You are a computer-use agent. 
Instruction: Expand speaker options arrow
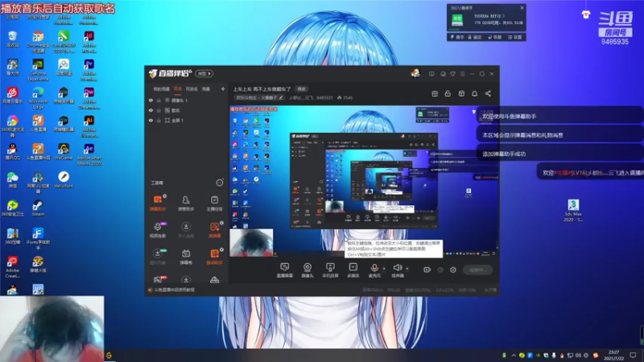(407, 269)
